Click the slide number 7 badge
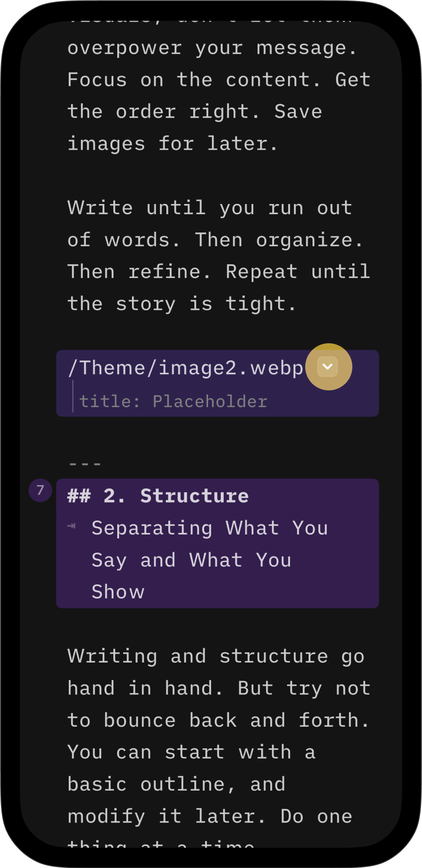This screenshot has height=868, width=422. [x=40, y=490]
